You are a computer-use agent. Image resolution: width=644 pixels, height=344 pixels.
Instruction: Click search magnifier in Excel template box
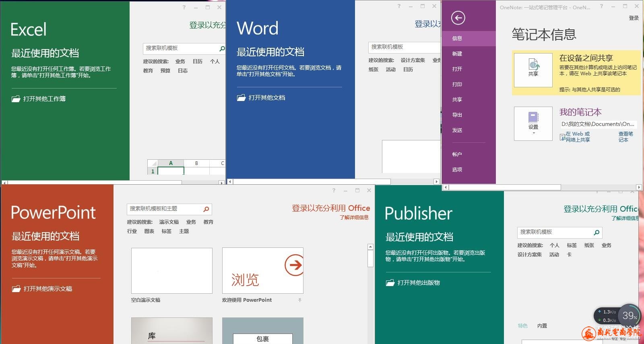tap(222, 48)
